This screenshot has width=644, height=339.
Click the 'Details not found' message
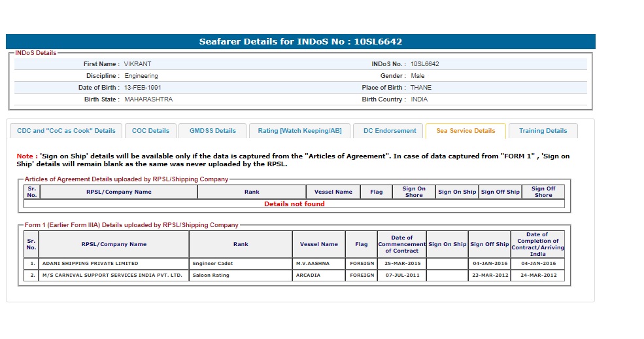point(294,204)
